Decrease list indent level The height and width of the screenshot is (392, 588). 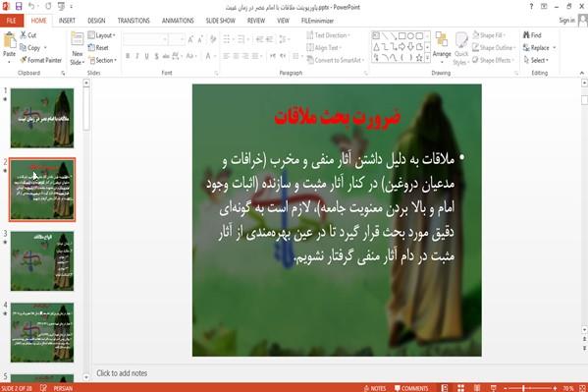259,39
